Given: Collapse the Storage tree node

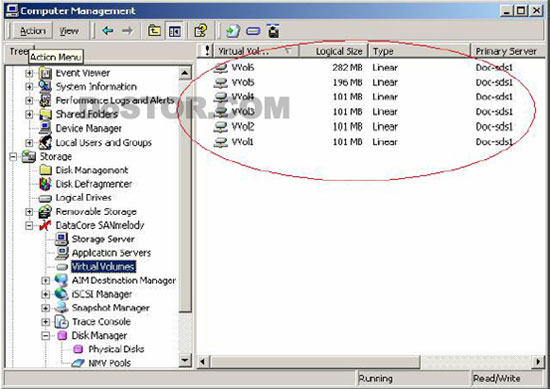Looking at the screenshot, I should click(13, 156).
